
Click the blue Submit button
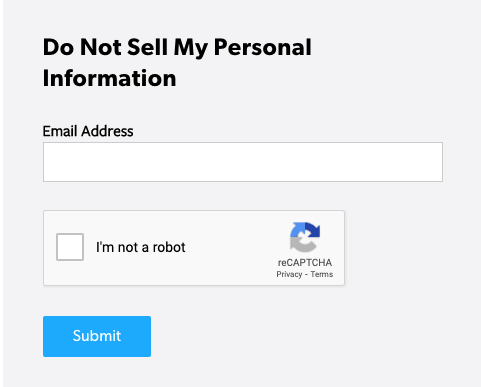click(97, 336)
